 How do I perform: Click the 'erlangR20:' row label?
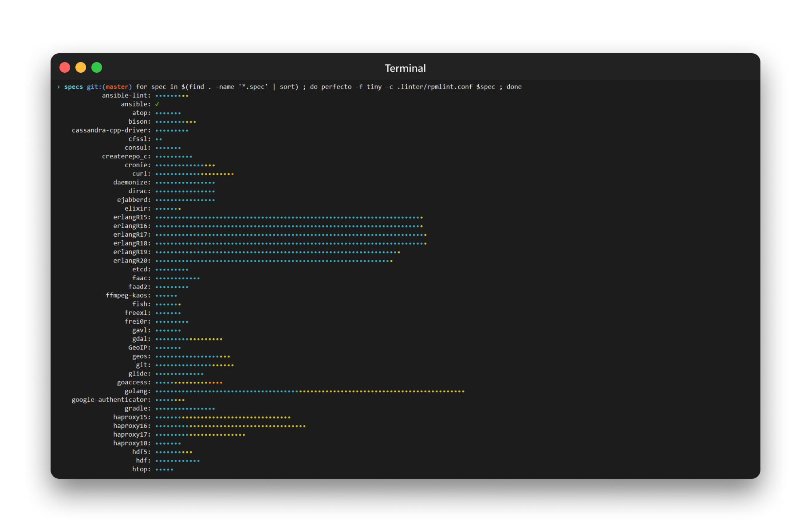point(132,261)
